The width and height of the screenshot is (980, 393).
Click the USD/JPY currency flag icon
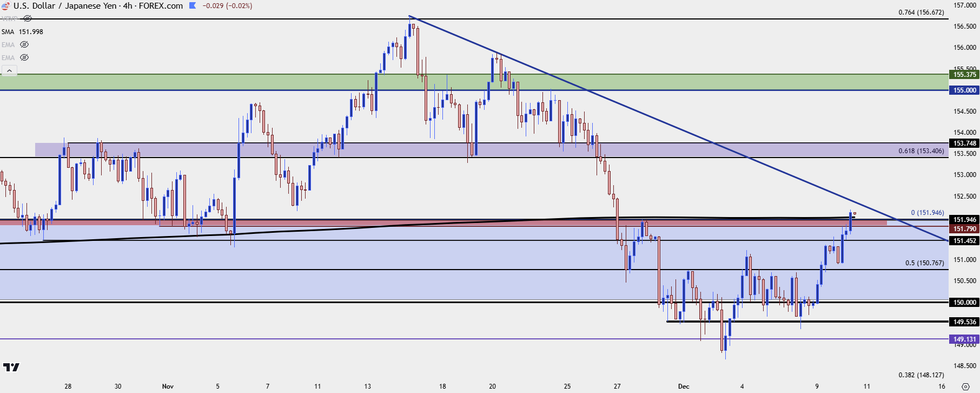5,6
